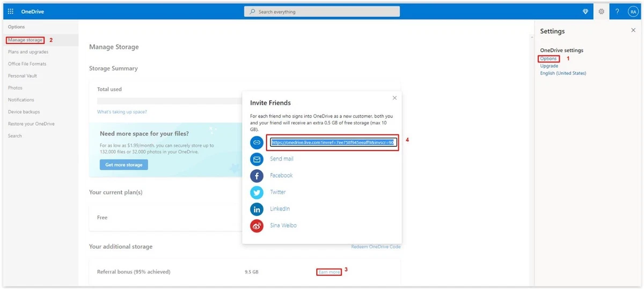Click Options link in Settings panel
The width and height of the screenshot is (644, 289).
(548, 59)
